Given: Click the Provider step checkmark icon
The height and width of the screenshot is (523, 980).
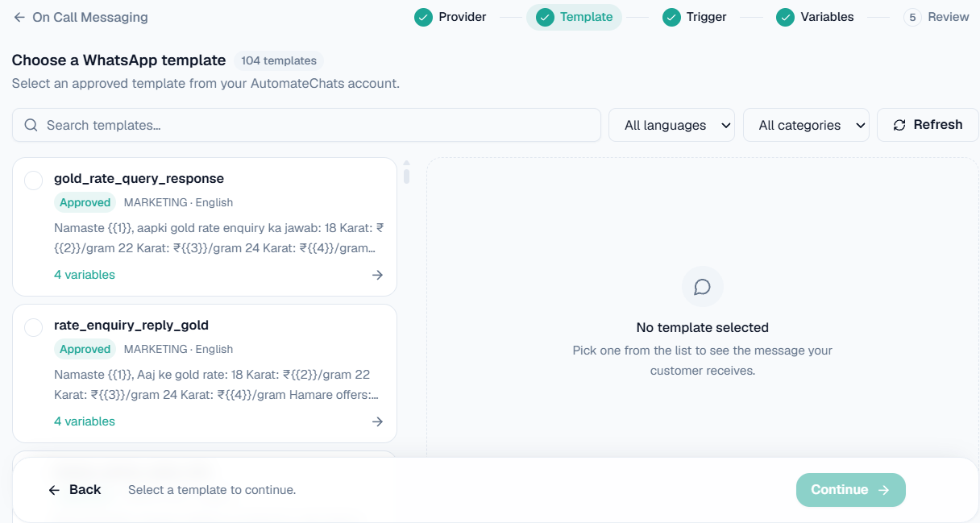Looking at the screenshot, I should [423, 17].
